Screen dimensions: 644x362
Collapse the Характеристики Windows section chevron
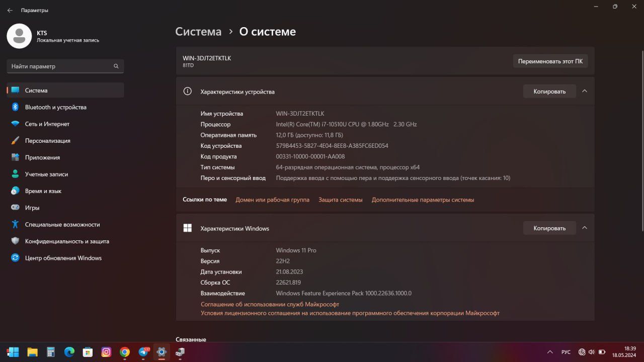(584, 228)
